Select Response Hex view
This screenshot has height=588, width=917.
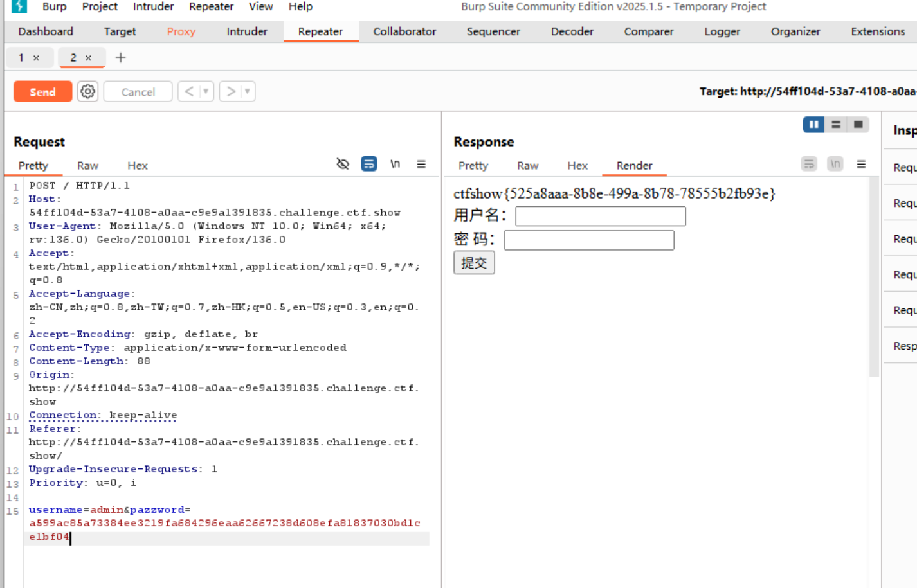[x=577, y=165]
